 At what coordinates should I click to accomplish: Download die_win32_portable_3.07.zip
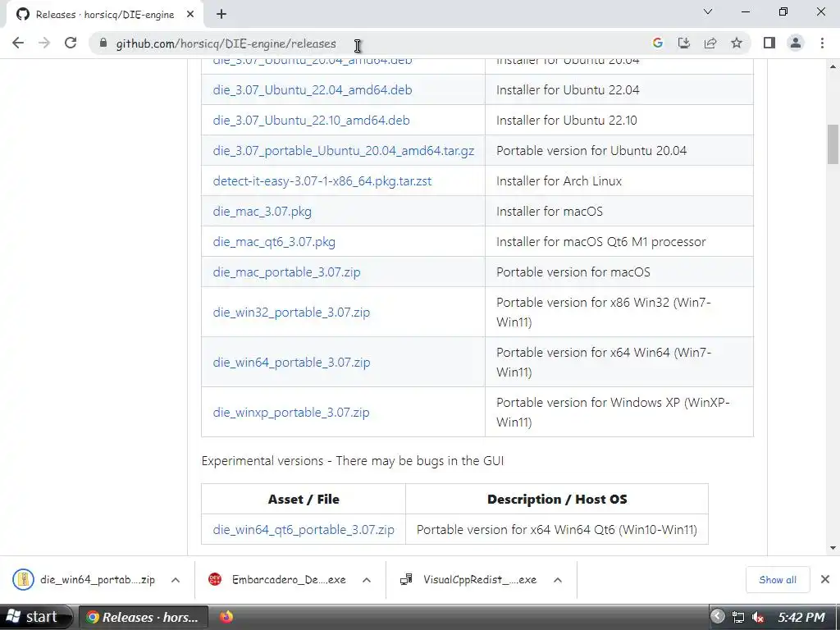[x=291, y=313]
